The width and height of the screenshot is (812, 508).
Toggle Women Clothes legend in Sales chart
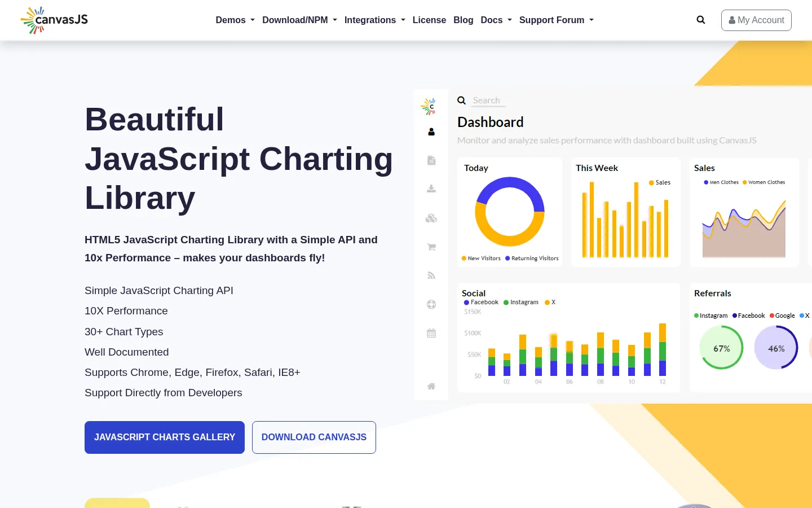(764, 182)
